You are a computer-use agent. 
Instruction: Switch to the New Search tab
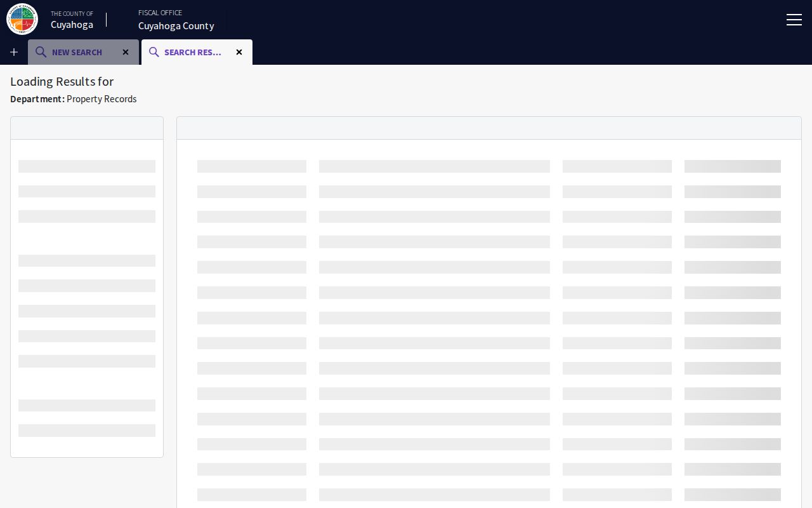83,52
